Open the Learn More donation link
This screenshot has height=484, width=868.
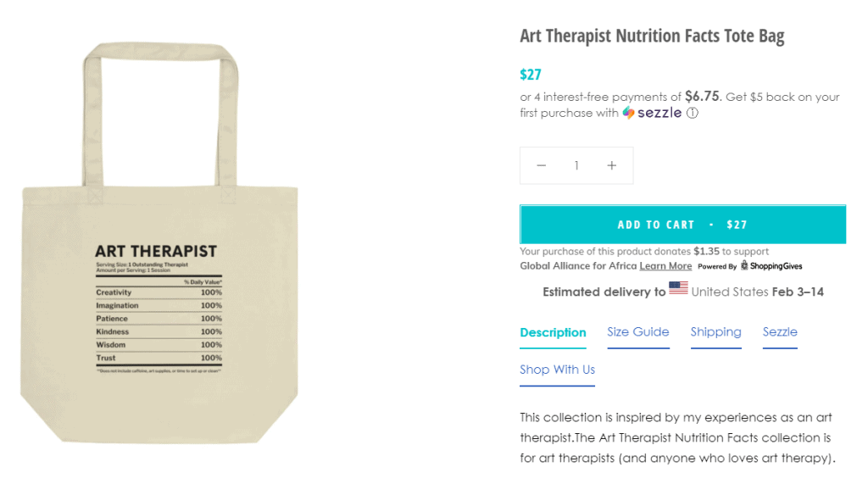(665, 266)
